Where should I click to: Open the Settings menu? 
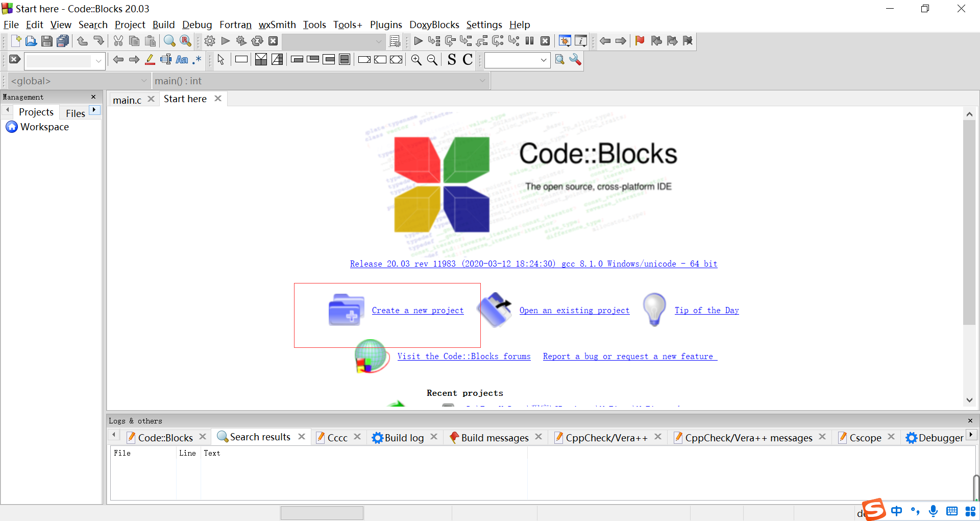tap(484, 25)
